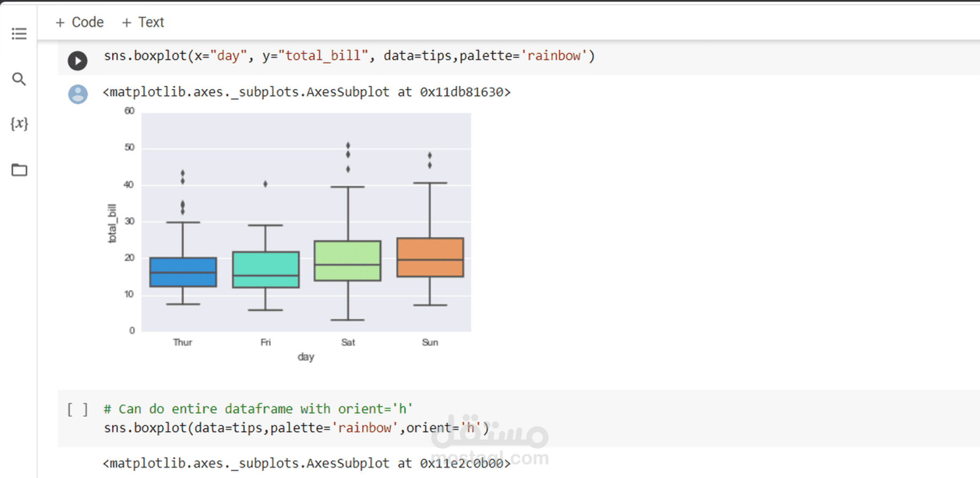The image size is (980, 478).
Task: Click the y-axis tick label 0
Action: 132,330
